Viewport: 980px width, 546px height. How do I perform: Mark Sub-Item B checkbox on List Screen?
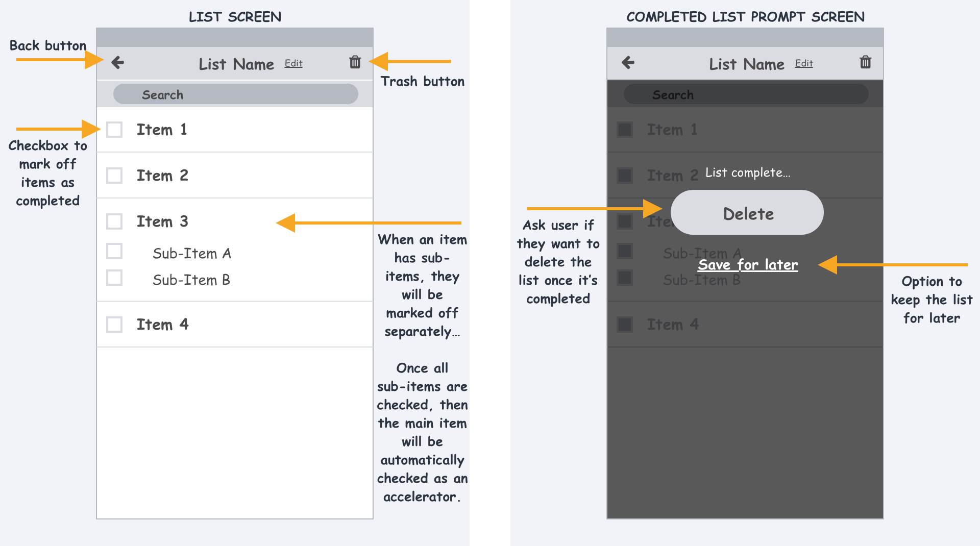point(114,278)
